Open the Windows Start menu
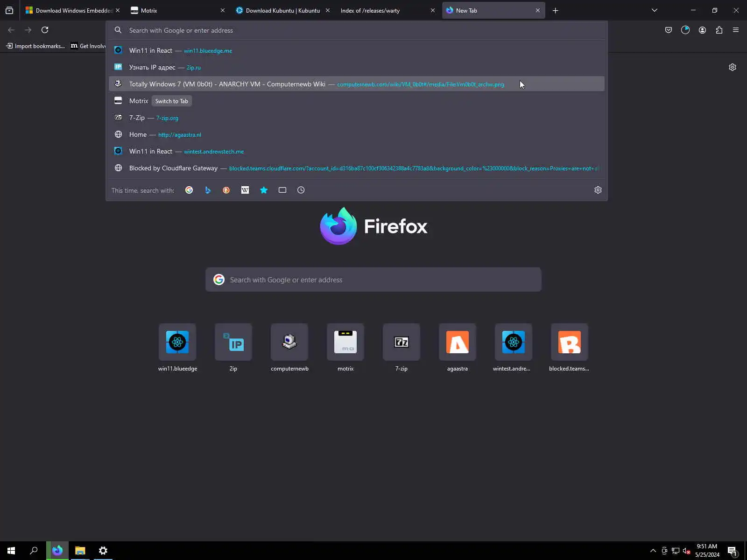The height and width of the screenshot is (560, 747). point(11,551)
